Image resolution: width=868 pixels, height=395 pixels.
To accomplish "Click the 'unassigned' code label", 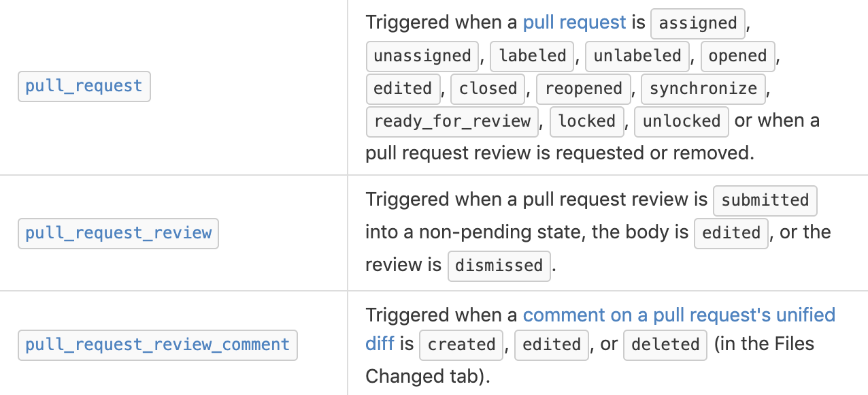I will [x=422, y=56].
